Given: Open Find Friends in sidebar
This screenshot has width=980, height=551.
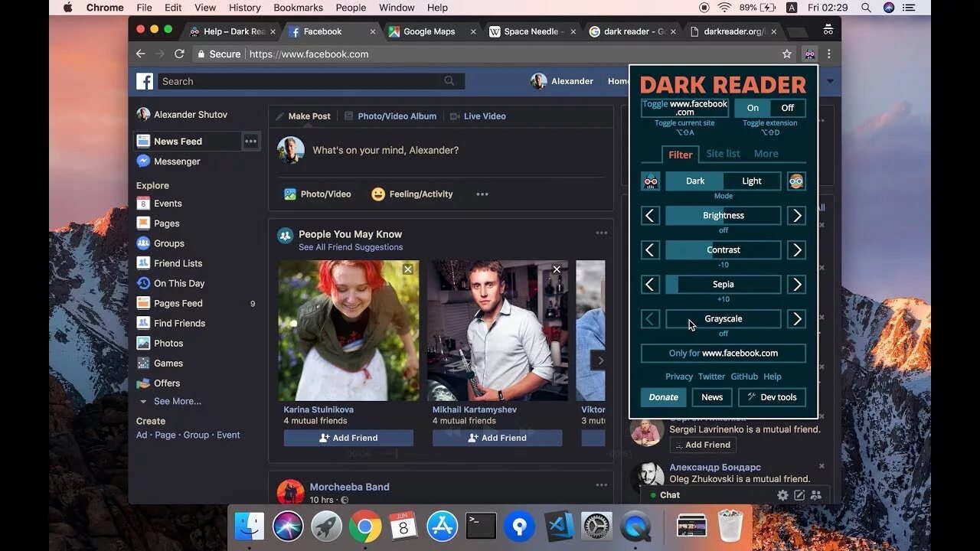Looking at the screenshot, I should click(170, 323).
